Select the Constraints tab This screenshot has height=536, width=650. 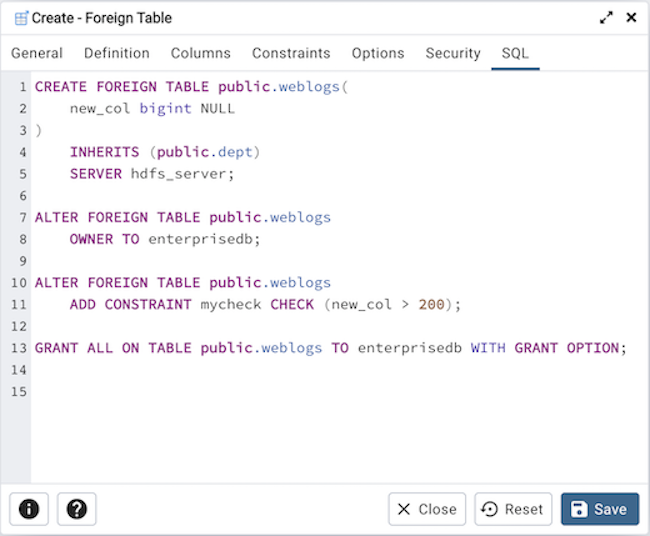click(291, 53)
